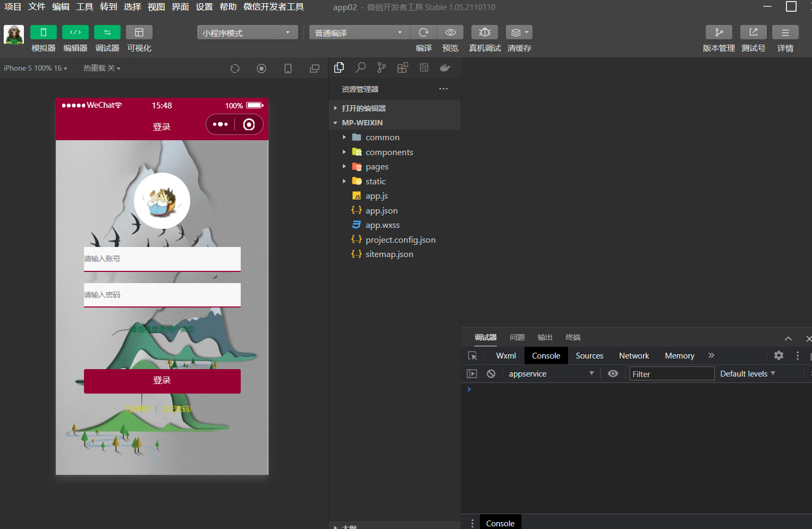Open sitemap.json file
This screenshot has width=812, height=529.
tap(394, 254)
